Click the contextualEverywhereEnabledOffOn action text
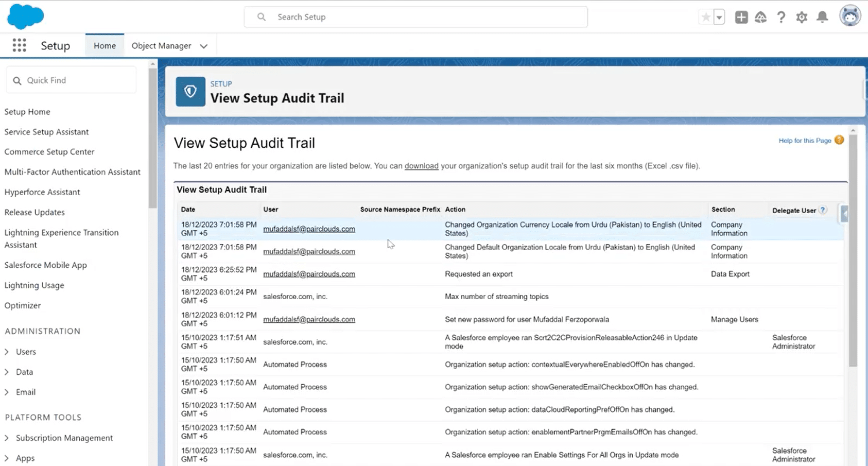The height and width of the screenshot is (466, 868). (x=570, y=365)
